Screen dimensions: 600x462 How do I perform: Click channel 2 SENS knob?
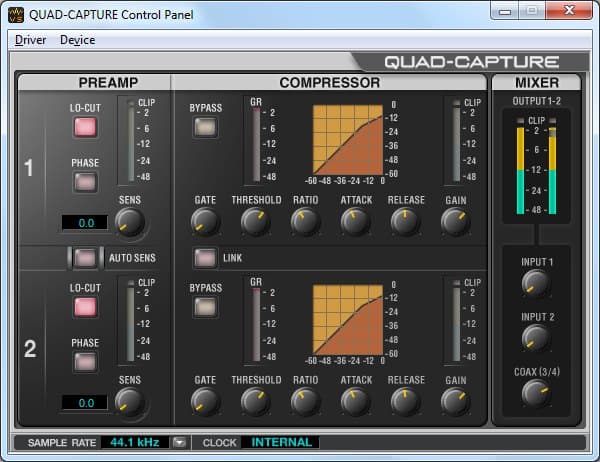point(130,402)
